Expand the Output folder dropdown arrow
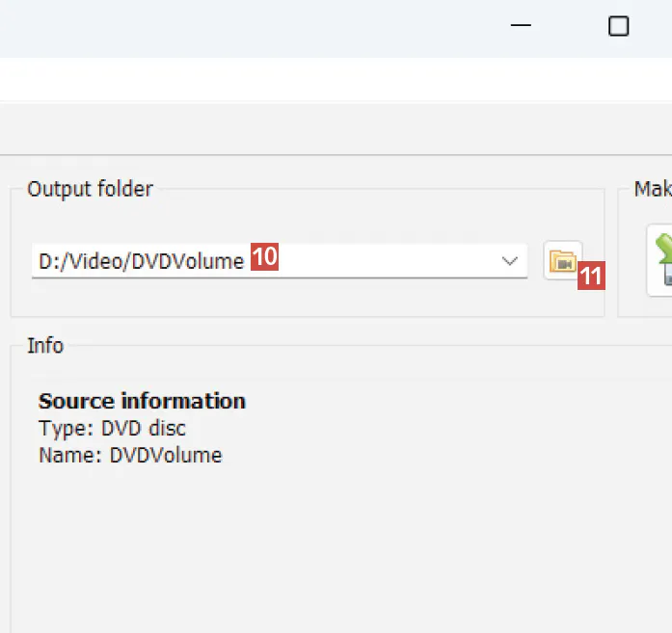Image resolution: width=672 pixels, height=633 pixels. 510,261
